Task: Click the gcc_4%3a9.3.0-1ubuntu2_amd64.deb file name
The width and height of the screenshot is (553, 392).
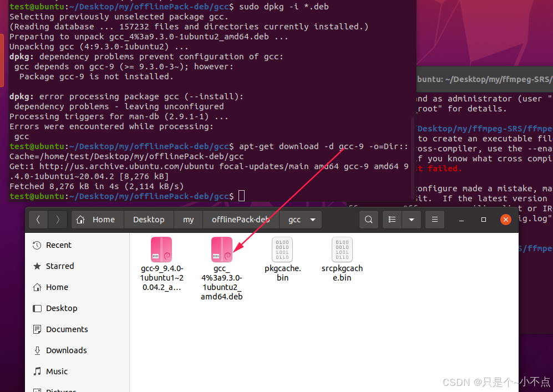Action: click(222, 282)
